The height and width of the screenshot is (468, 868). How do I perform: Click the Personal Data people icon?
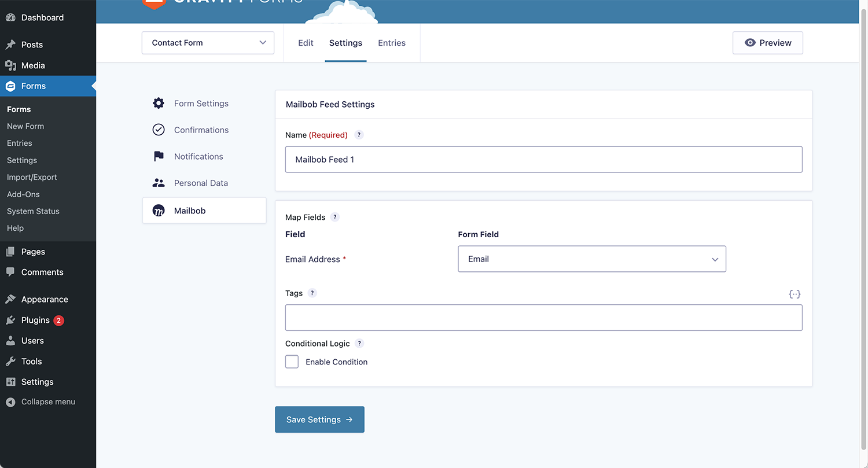click(159, 183)
